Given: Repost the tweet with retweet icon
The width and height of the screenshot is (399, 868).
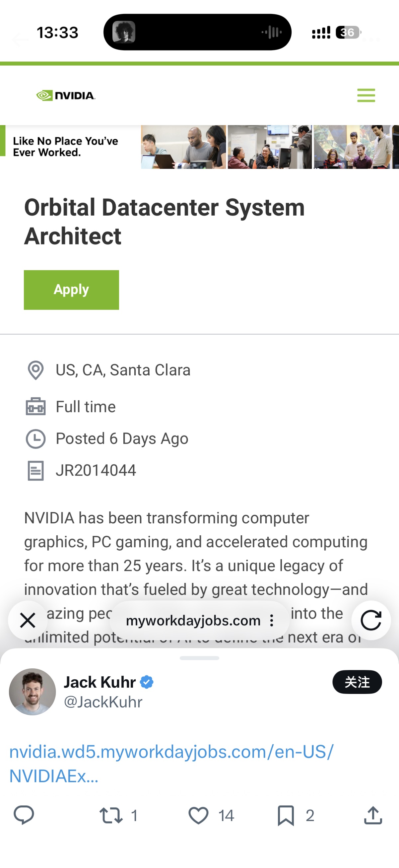Looking at the screenshot, I should coord(111,815).
